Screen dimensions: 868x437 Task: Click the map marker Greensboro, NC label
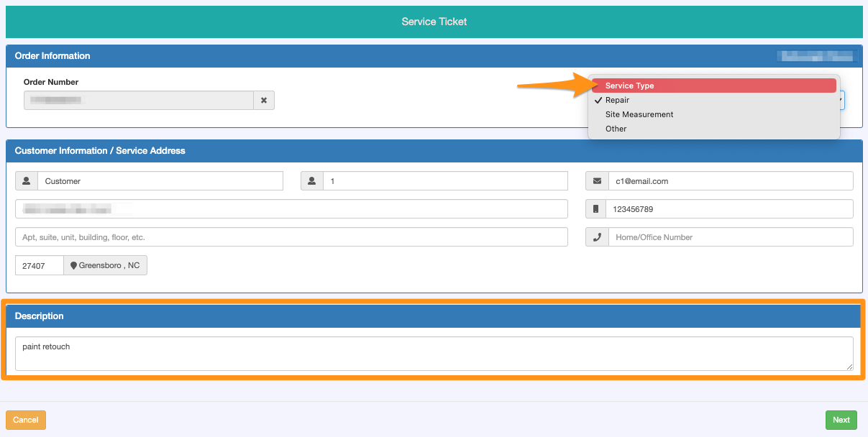pos(106,265)
